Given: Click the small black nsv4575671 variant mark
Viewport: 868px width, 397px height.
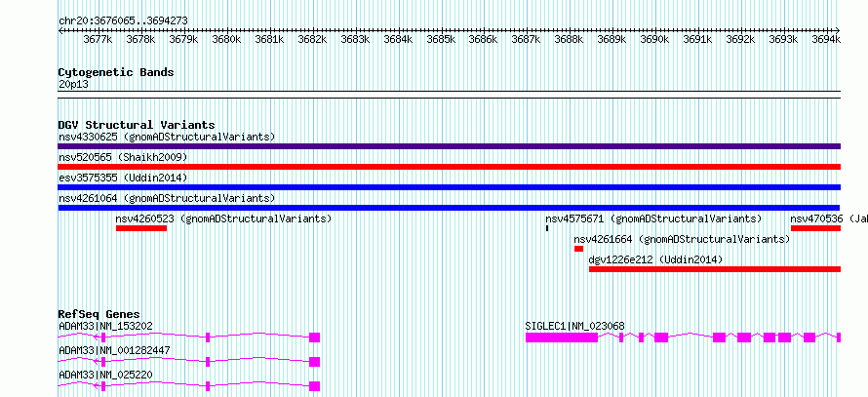Looking at the screenshot, I should (x=547, y=228).
